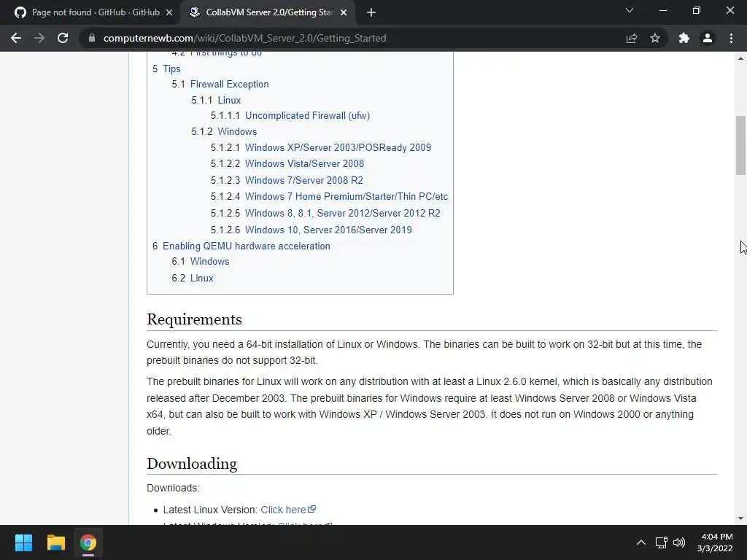Minimize the Chrome window

tap(662, 10)
